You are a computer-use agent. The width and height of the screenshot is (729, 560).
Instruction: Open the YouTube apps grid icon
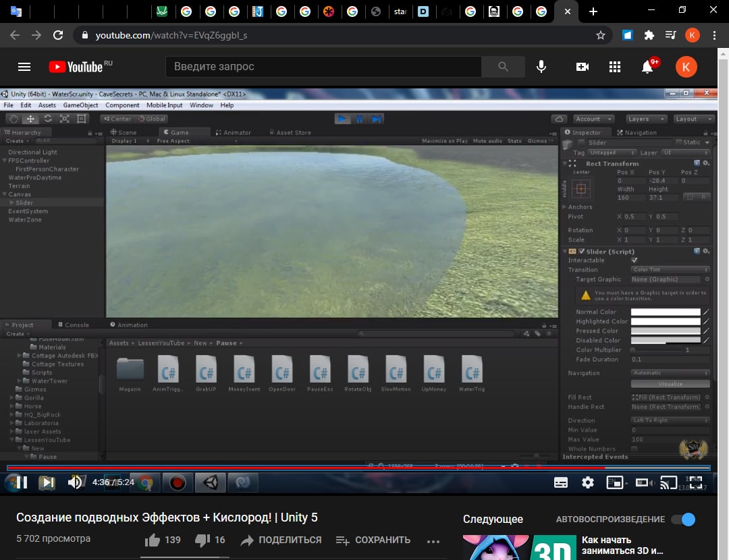(x=614, y=67)
